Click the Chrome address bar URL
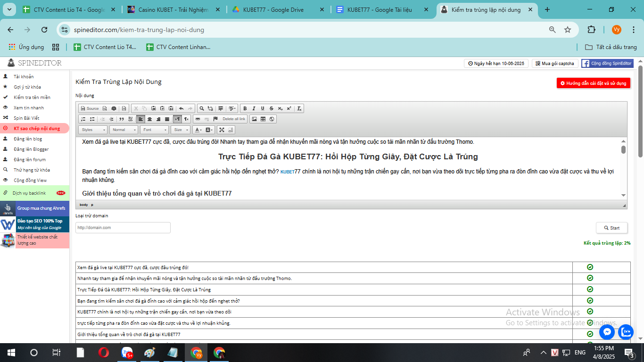 click(139, 30)
